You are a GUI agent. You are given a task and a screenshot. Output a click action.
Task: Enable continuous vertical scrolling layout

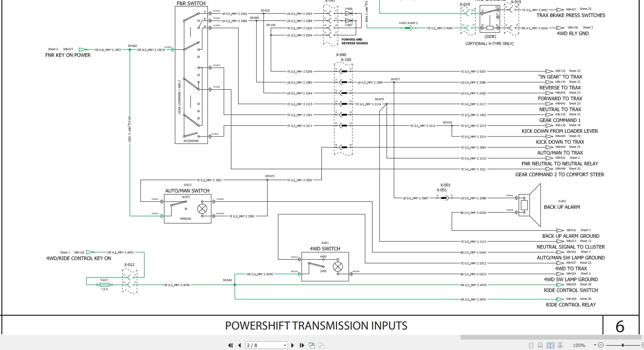pyautogui.click(x=541, y=345)
